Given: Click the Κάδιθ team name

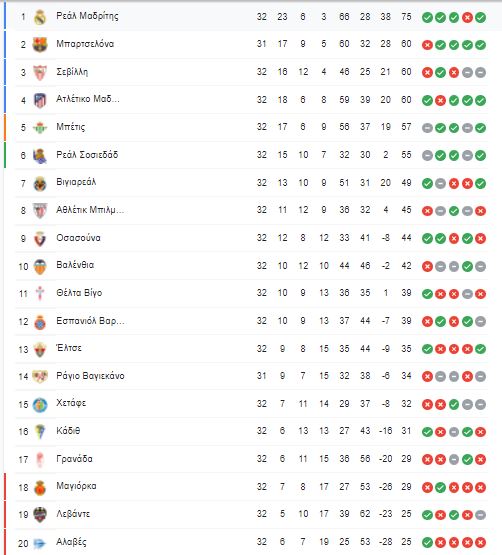Looking at the screenshot, I should click(x=68, y=431).
